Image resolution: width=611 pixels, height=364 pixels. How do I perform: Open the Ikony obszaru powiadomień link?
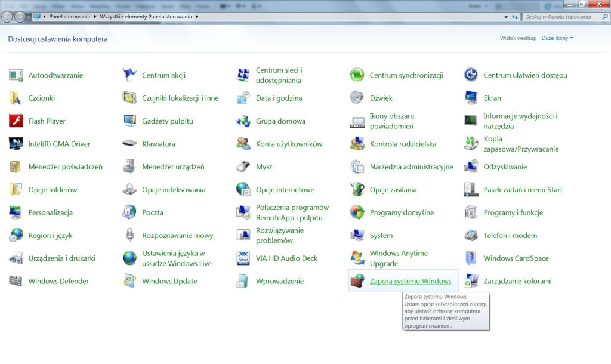pyautogui.click(x=391, y=121)
